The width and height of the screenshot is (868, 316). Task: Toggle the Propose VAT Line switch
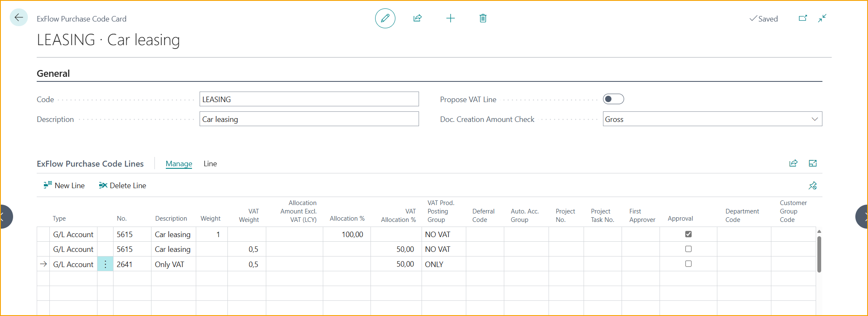click(613, 99)
